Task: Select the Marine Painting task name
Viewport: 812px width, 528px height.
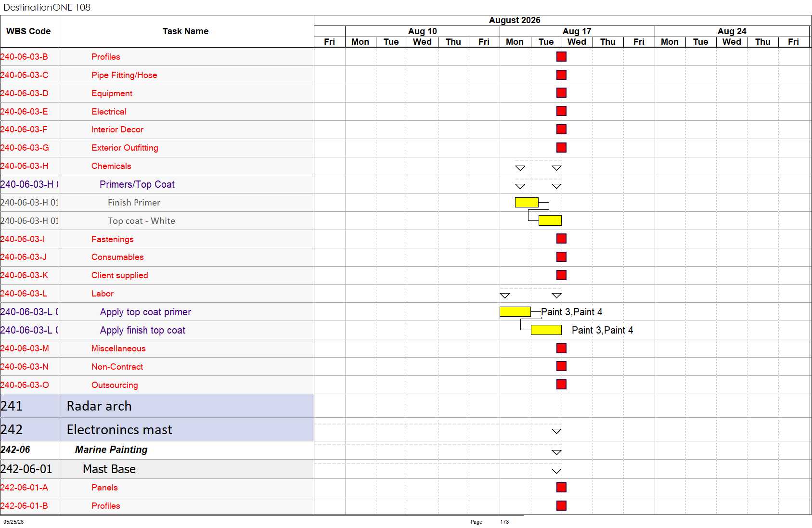Action: click(111, 450)
